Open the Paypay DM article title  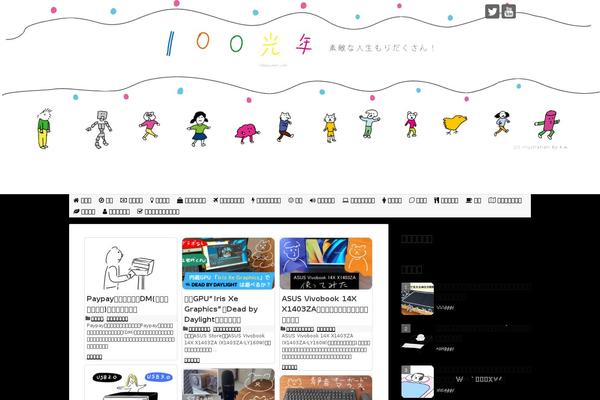[127, 304]
